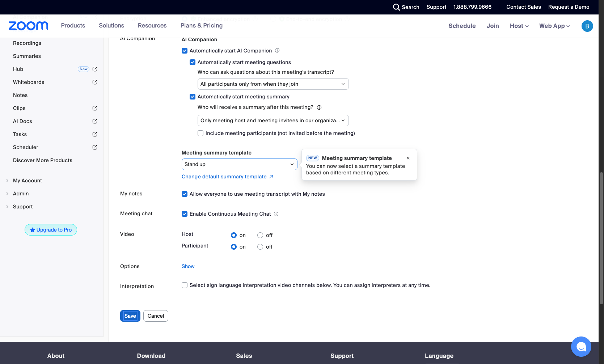
Task: Toggle Enable Continuous Meeting Chat checkbox
Action: coord(185,214)
